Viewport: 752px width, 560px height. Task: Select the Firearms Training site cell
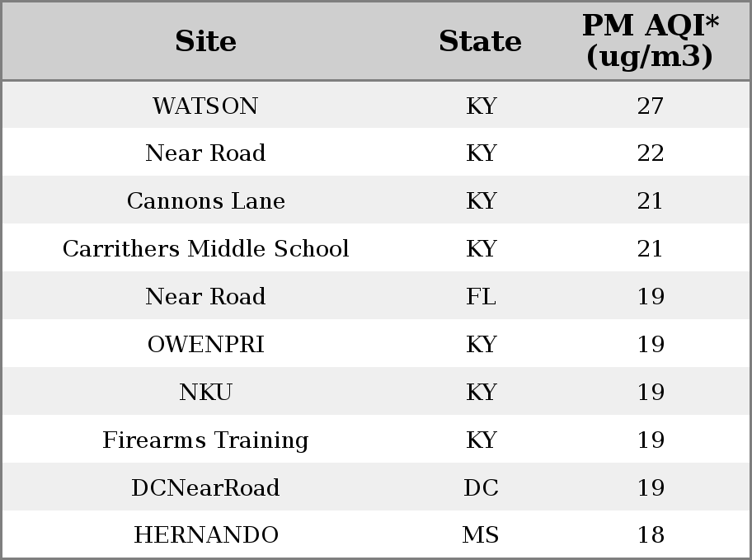[x=205, y=440]
